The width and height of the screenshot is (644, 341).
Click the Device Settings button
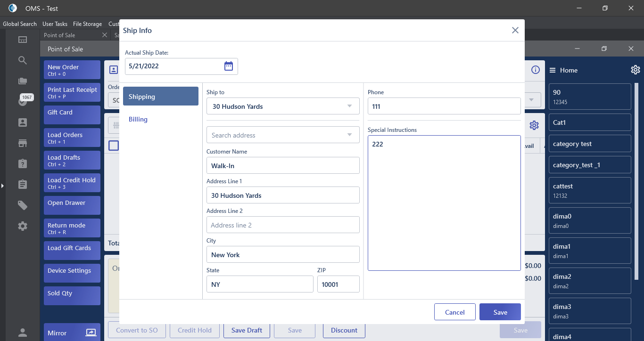(x=72, y=273)
